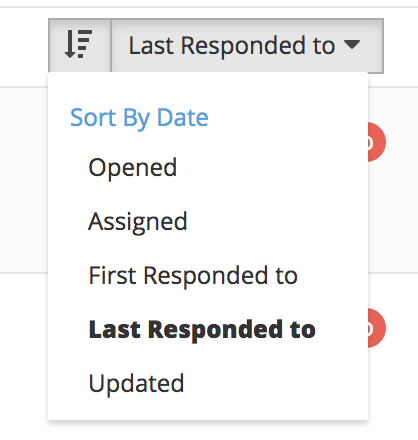Collapse the sort menu via the header button

[x=247, y=45]
